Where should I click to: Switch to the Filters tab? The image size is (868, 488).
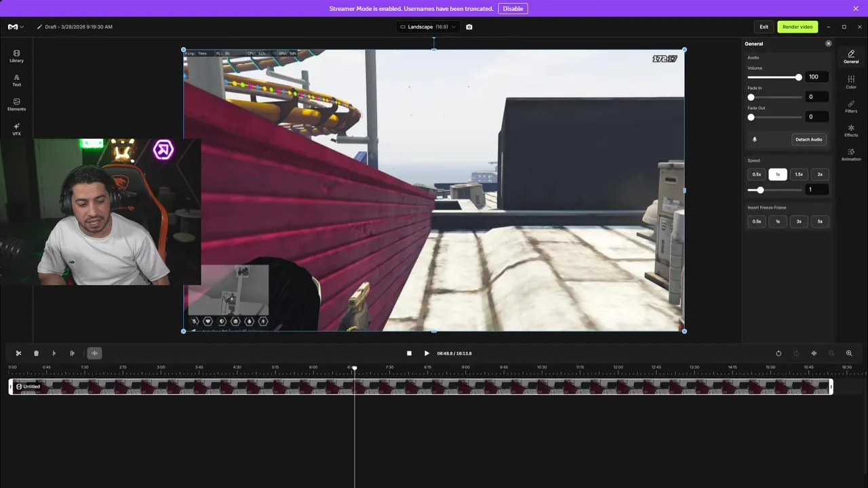[x=851, y=106]
